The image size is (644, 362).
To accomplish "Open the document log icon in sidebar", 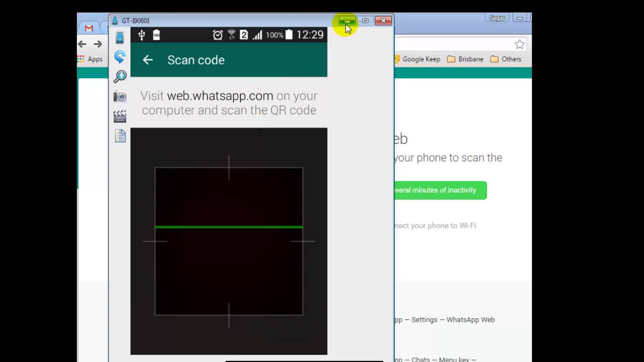I will (x=120, y=136).
